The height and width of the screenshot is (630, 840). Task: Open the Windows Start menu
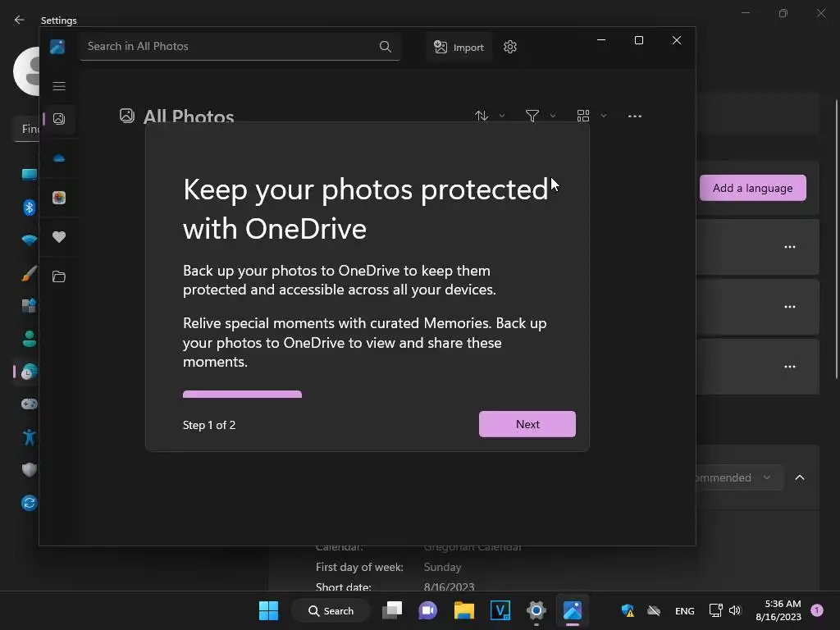pyautogui.click(x=268, y=610)
